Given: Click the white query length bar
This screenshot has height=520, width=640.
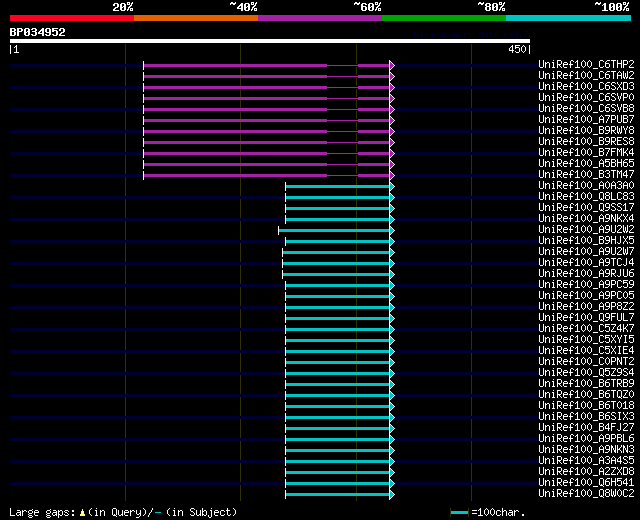Looking at the screenshot, I should pyautogui.click(x=270, y=41).
